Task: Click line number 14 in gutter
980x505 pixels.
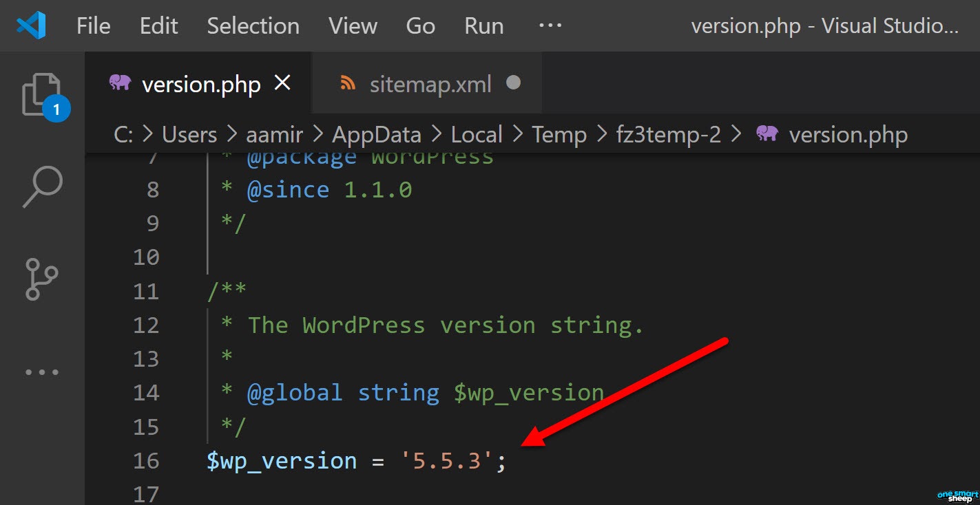Action: coord(146,392)
